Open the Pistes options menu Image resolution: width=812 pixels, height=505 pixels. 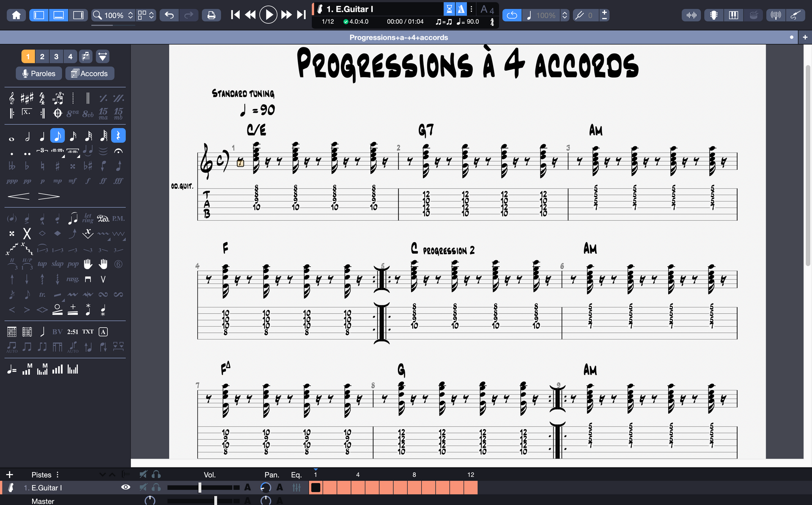[58, 475]
